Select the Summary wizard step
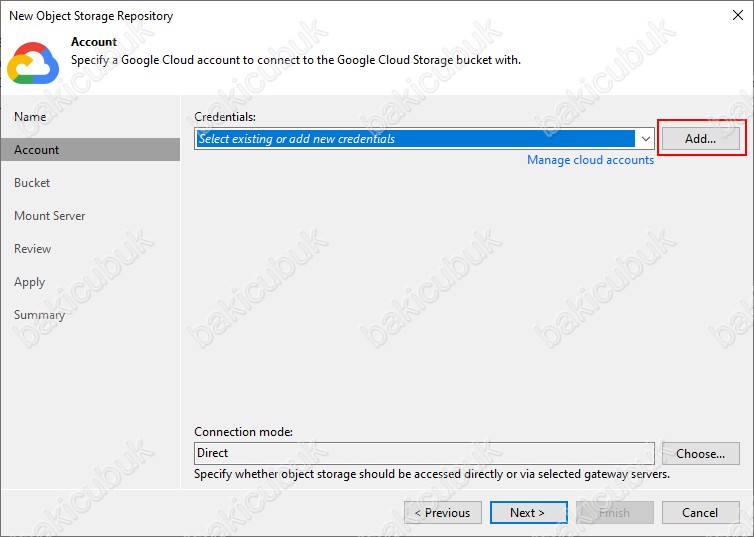 coord(39,315)
